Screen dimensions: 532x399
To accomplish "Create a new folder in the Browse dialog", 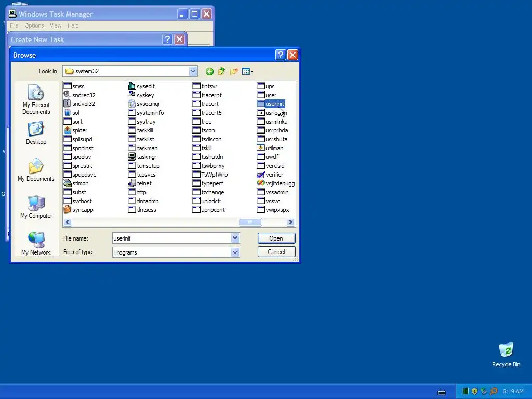I will [x=234, y=71].
